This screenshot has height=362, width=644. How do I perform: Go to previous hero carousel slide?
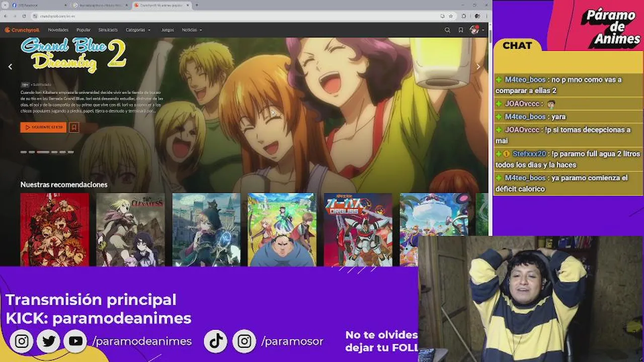(10, 66)
